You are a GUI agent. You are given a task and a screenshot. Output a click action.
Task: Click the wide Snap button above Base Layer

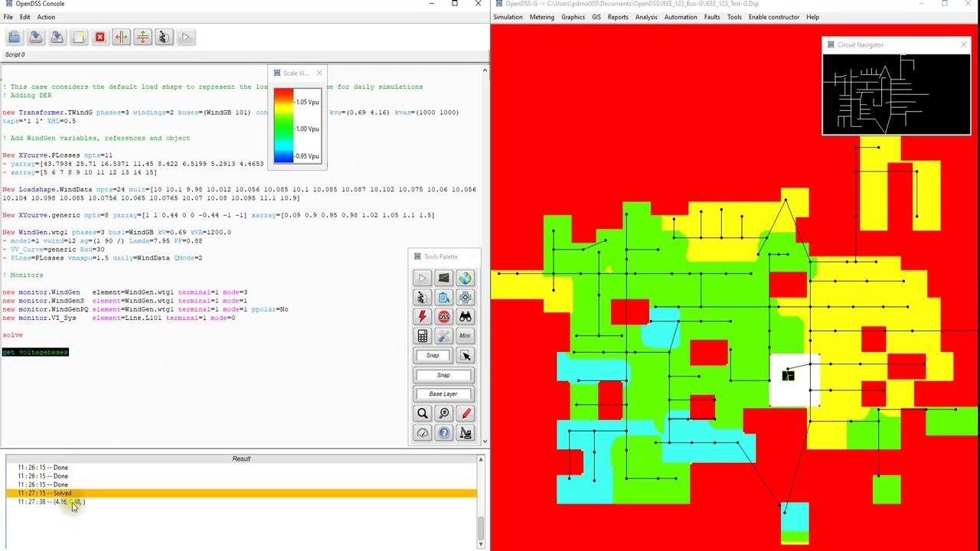[x=443, y=375]
